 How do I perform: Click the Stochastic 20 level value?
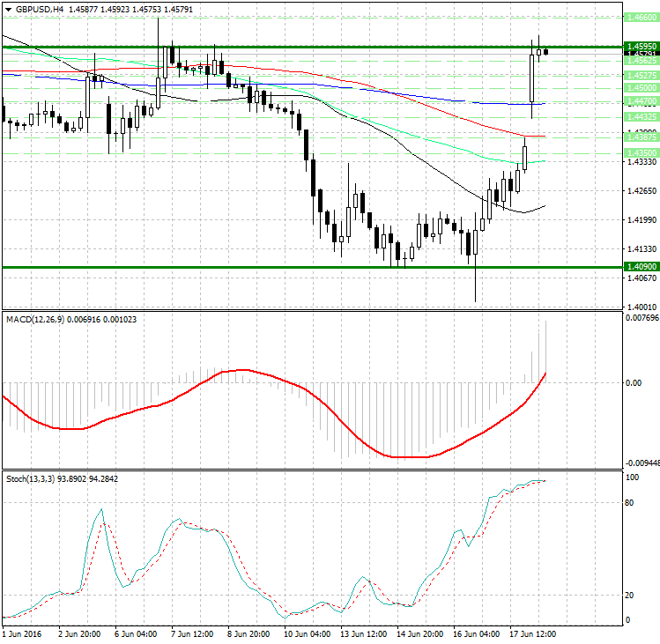629,596
